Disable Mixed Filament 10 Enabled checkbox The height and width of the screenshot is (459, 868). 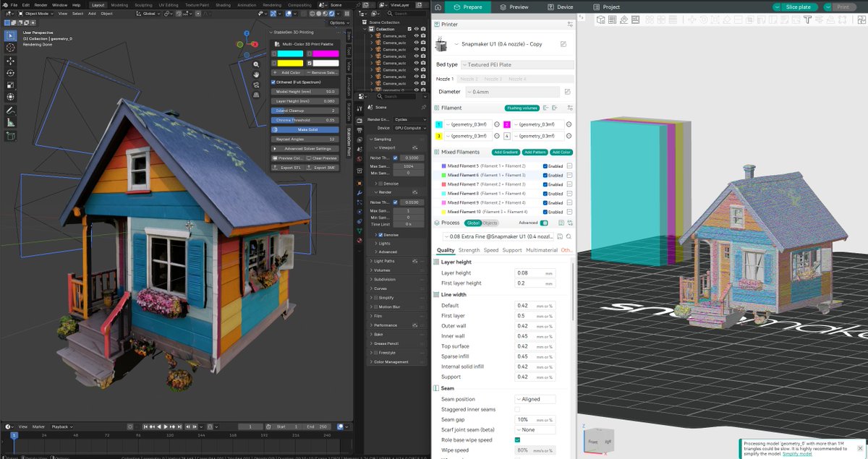544,212
